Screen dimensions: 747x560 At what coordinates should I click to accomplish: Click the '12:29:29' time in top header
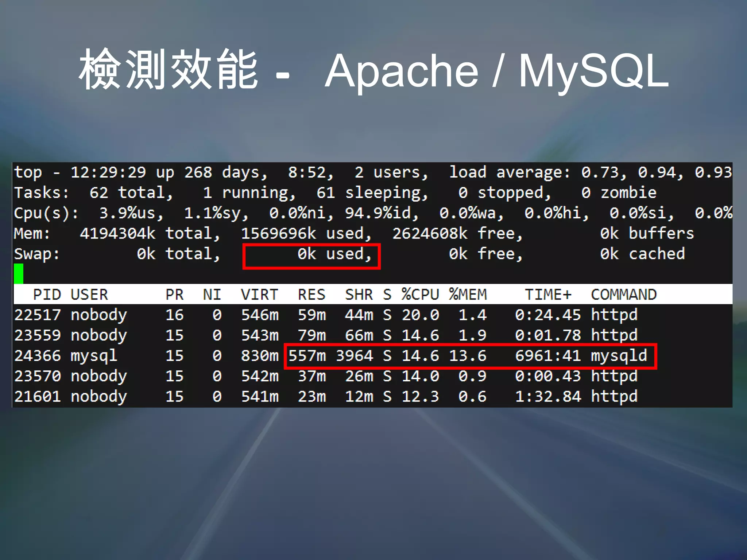pyautogui.click(x=108, y=172)
